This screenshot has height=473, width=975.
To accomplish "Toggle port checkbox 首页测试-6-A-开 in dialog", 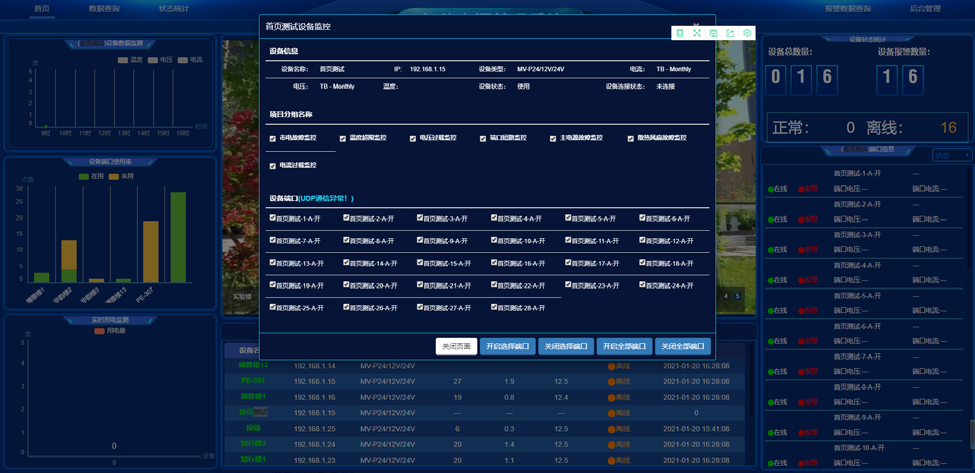I will pos(642,218).
